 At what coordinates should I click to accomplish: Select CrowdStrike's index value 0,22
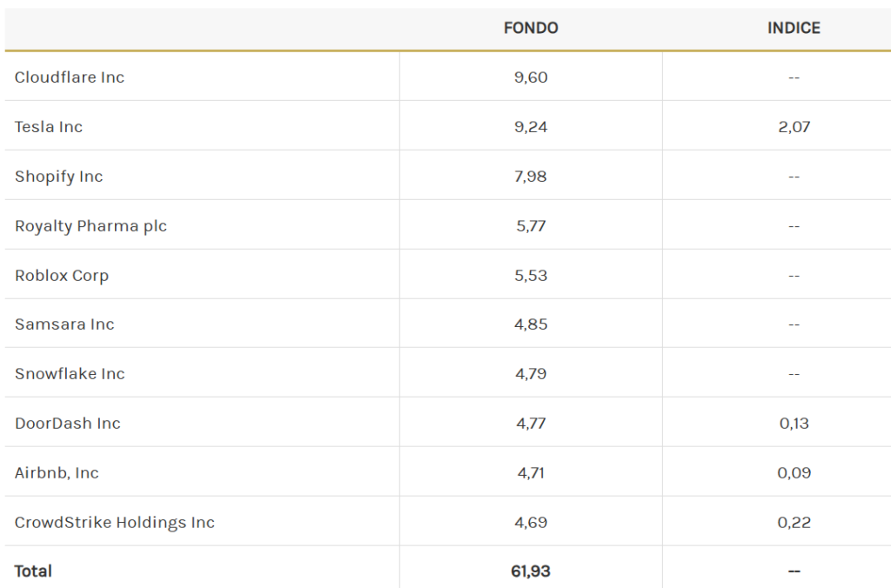coord(794,523)
